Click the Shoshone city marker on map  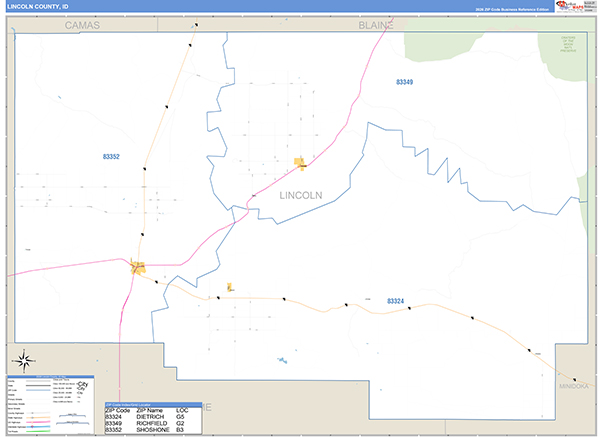point(138,267)
